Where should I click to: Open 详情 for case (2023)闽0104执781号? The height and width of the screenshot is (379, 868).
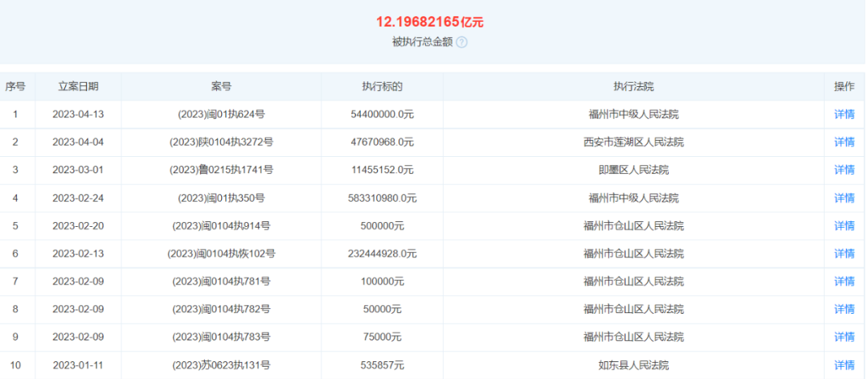tap(844, 282)
